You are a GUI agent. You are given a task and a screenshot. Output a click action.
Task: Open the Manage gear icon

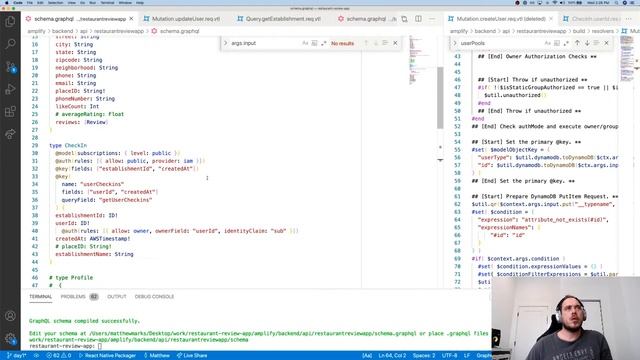click(x=10, y=338)
